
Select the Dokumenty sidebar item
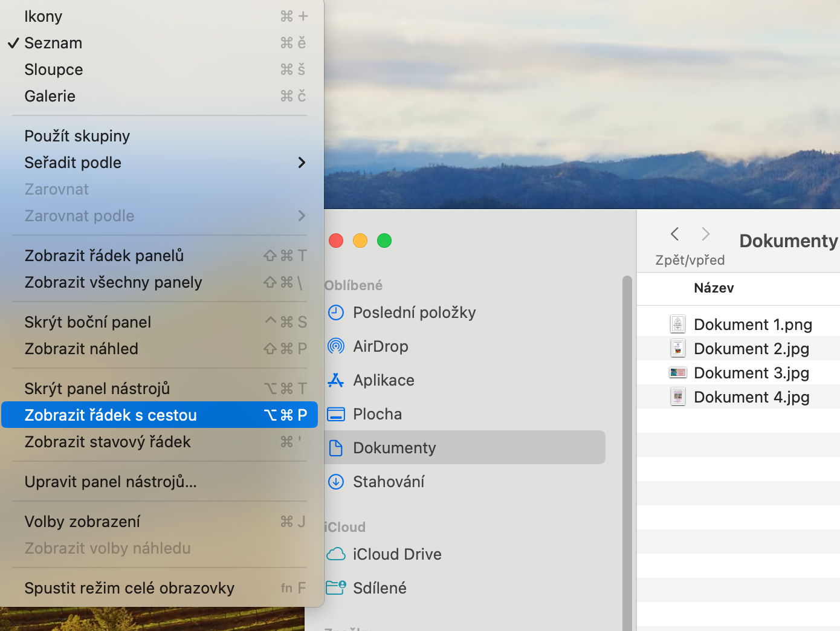click(x=465, y=447)
